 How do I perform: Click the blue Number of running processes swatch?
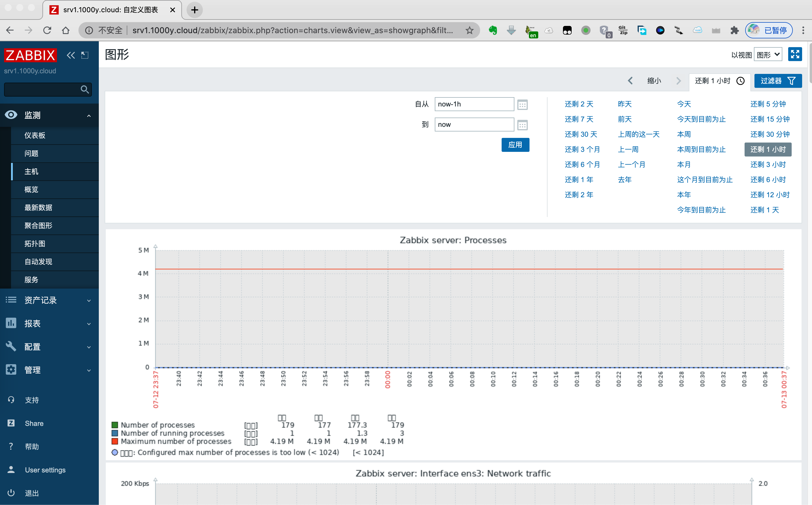(x=115, y=433)
